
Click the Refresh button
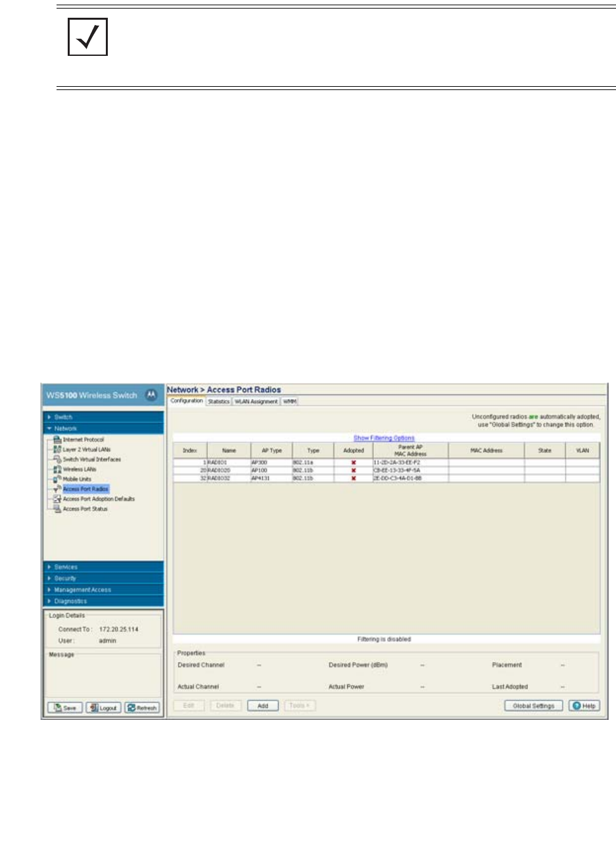(x=142, y=708)
